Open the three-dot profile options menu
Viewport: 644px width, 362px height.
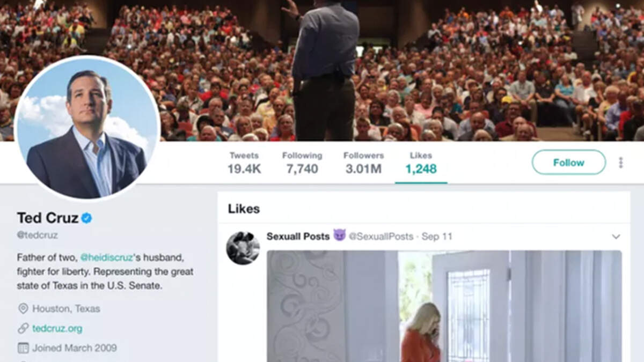(x=621, y=162)
